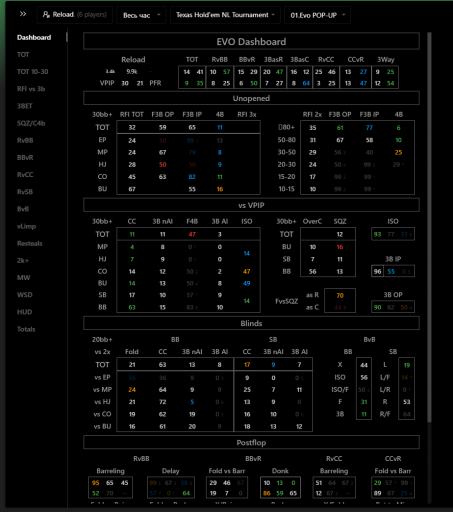Click the BvB BB ISO value 56

364,377
